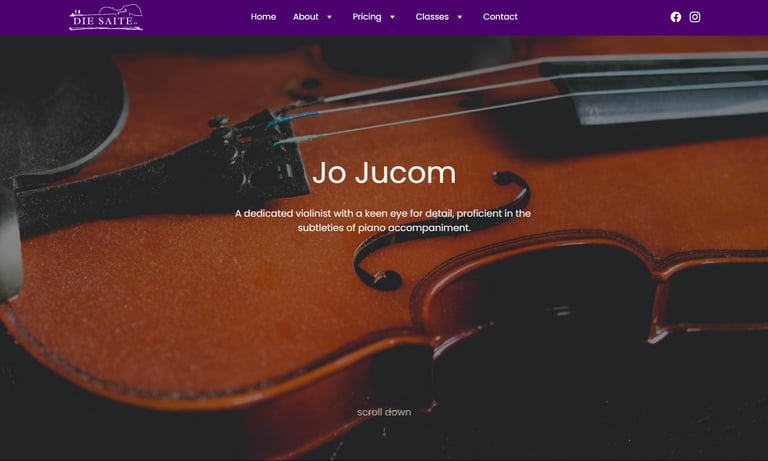This screenshot has height=461, width=768.
Task: Open the Contact page
Action: tap(500, 17)
